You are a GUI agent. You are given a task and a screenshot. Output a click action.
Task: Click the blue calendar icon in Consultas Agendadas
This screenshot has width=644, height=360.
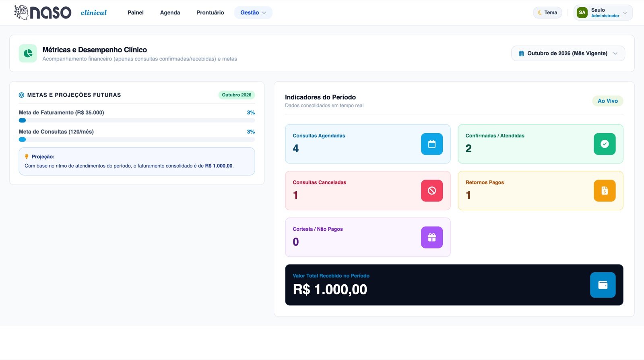[x=432, y=144]
